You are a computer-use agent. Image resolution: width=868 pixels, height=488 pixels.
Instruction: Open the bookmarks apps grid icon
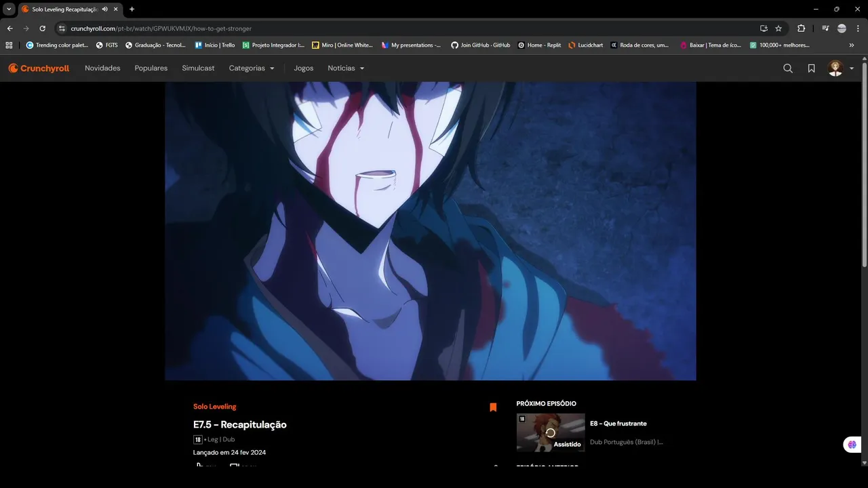click(x=9, y=45)
